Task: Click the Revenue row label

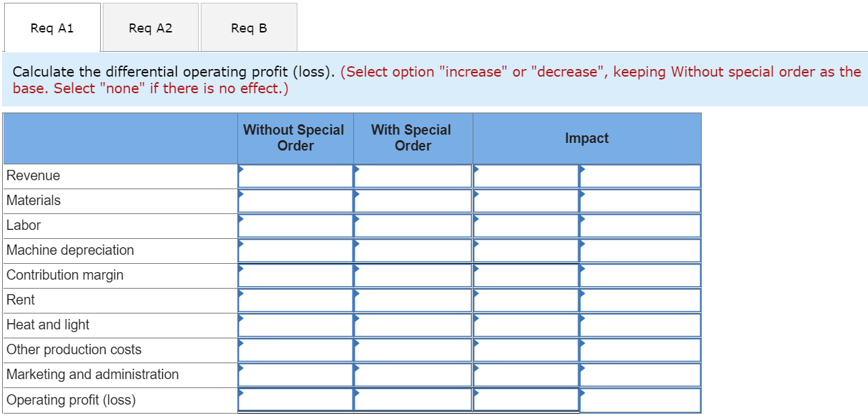Action: pyautogui.click(x=33, y=176)
